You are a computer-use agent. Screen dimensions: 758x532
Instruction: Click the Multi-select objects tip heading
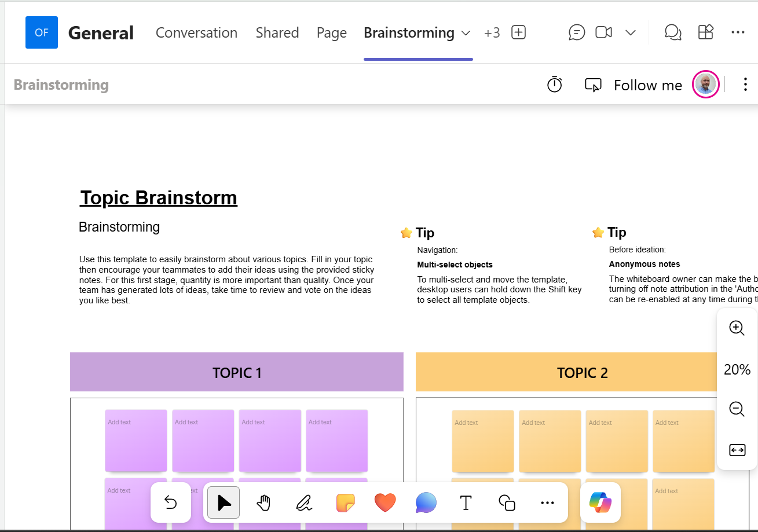[455, 265]
